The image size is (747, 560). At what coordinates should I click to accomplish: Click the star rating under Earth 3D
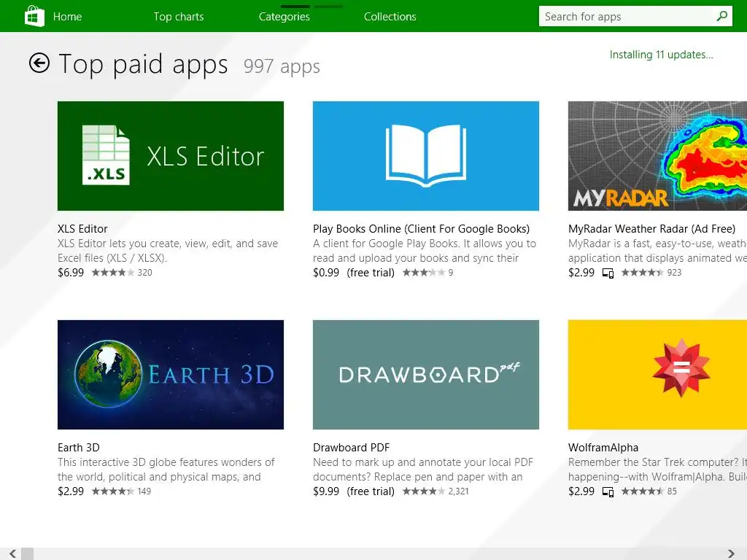pos(113,491)
